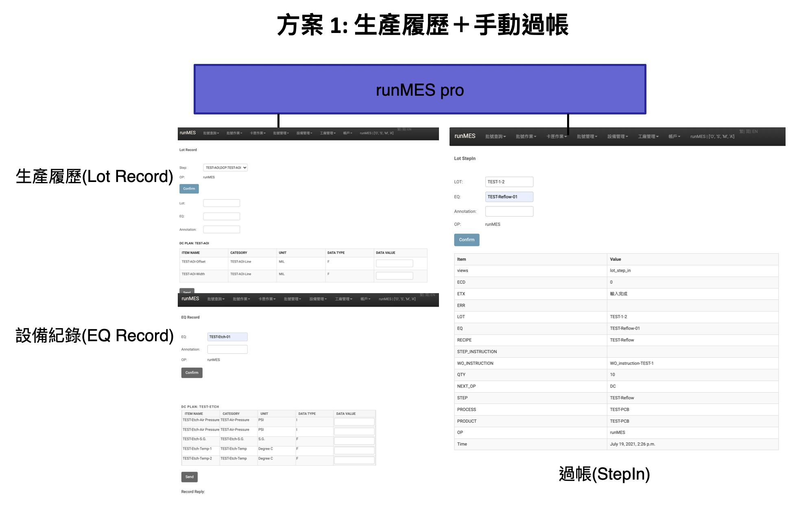Select the QTY row label
The image size is (812, 513).
pos(461,375)
